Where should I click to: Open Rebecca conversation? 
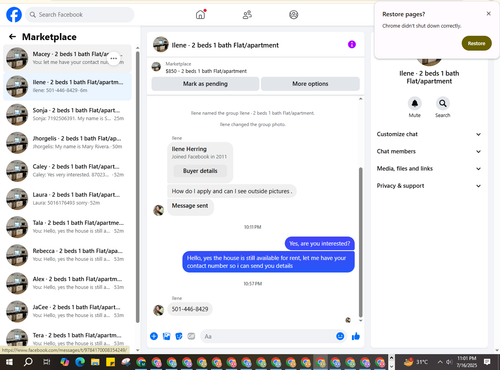coord(67,255)
